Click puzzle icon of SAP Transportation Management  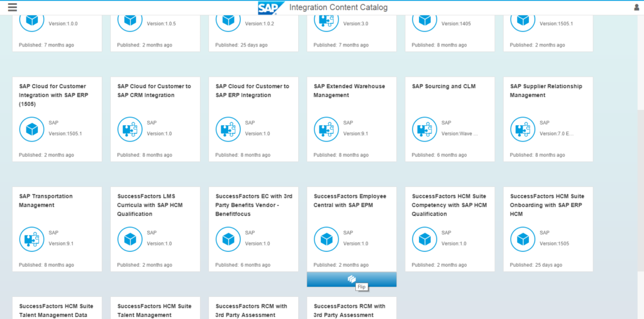click(31, 239)
